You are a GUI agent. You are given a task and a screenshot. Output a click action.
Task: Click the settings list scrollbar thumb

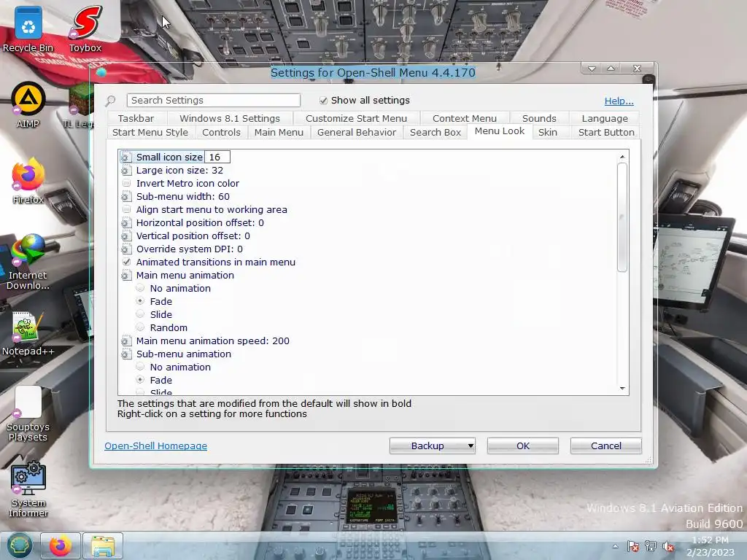click(x=622, y=217)
